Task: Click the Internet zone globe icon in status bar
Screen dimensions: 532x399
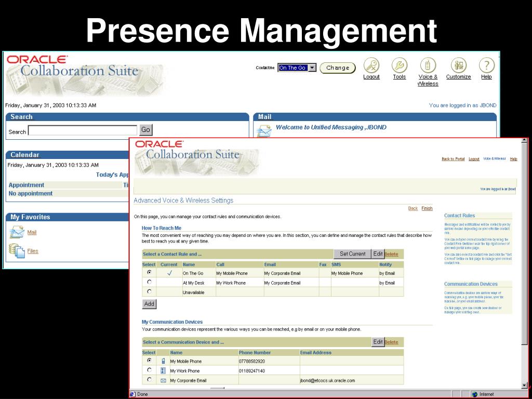Action: 475,394
